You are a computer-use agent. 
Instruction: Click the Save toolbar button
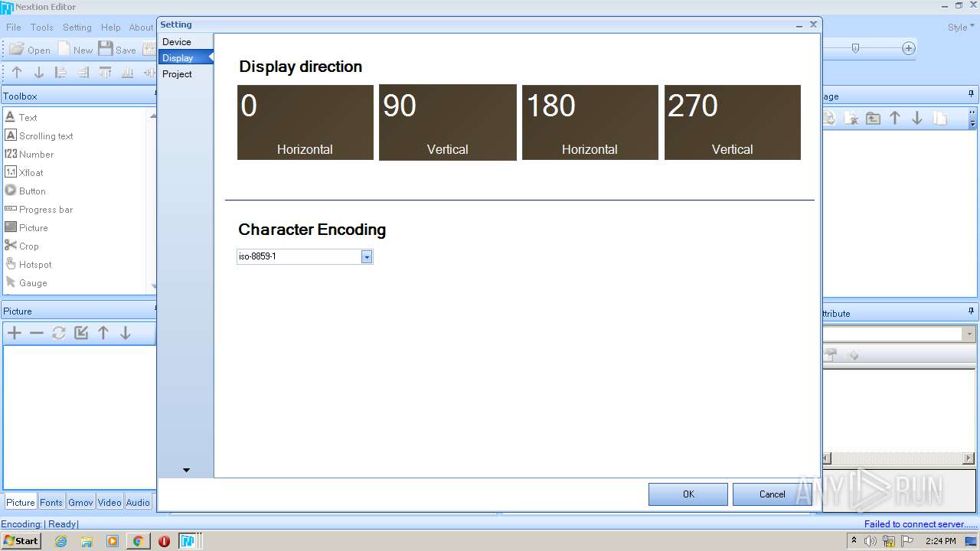pos(117,49)
